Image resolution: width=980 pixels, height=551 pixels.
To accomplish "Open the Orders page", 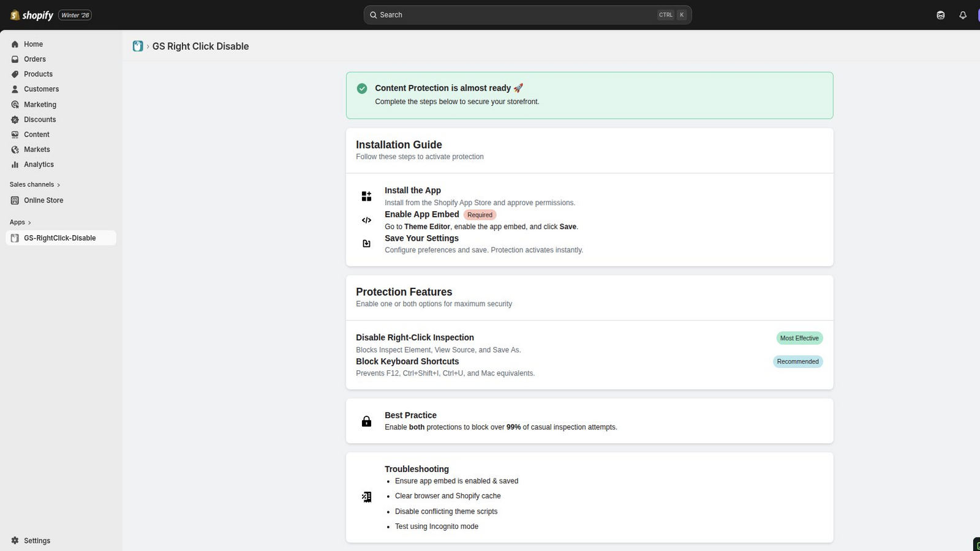I will [61, 59].
